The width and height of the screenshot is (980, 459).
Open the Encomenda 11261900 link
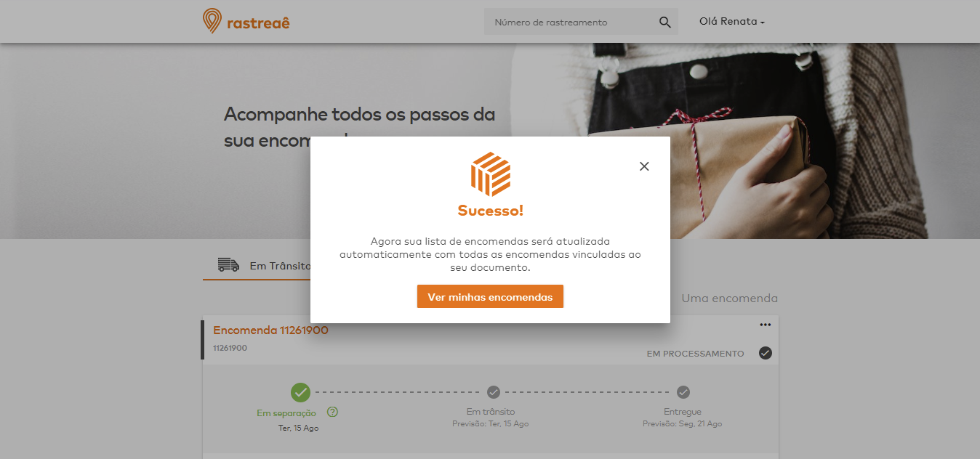click(x=270, y=330)
